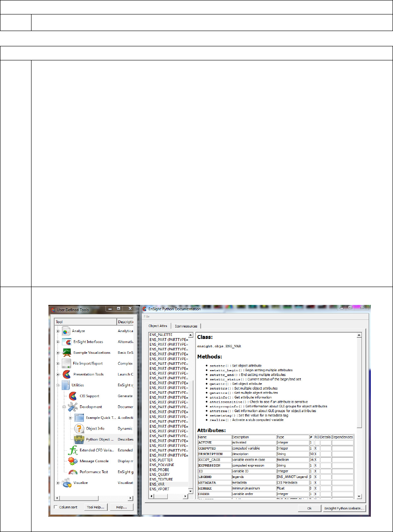Expand the Visualize tree node
The height and width of the screenshot is (532, 393).
(x=58, y=483)
